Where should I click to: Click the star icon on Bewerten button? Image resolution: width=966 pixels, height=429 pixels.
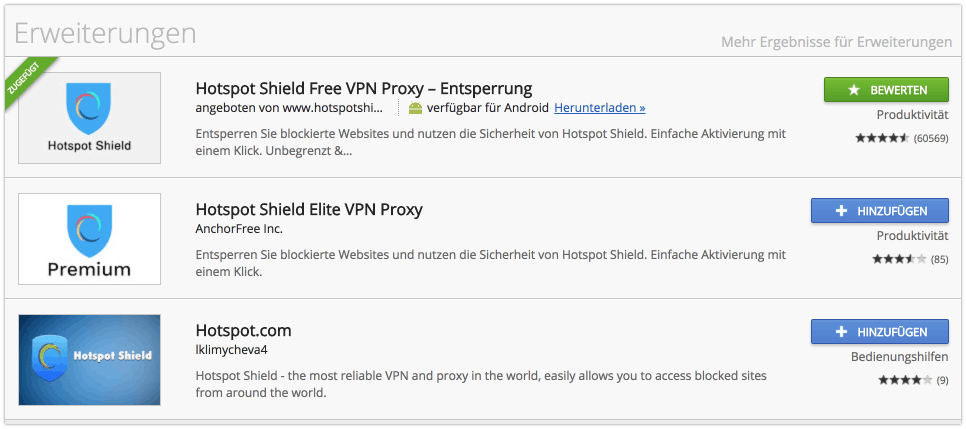pos(853,90)
